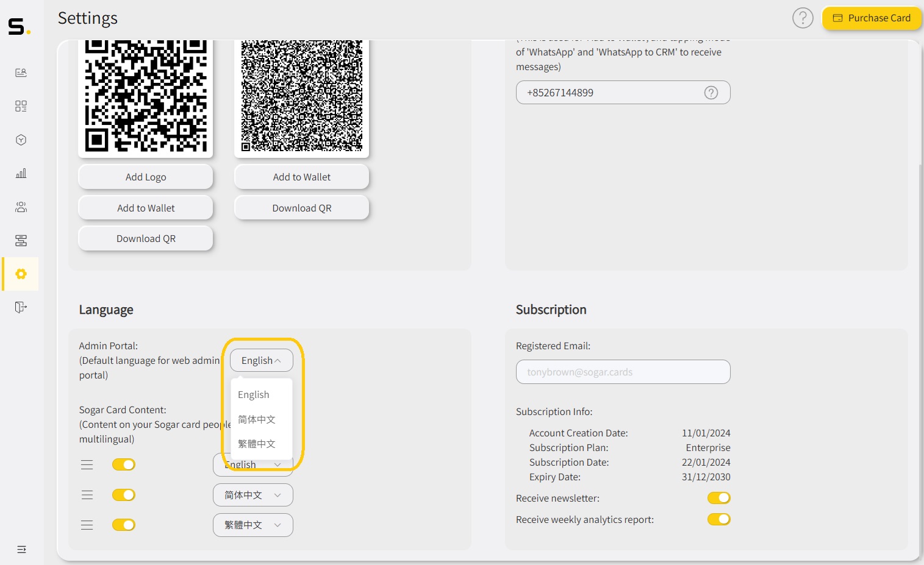Disable the 简体中文 card content toggle
The image size is (924, 565).
[x=124, y=495]
